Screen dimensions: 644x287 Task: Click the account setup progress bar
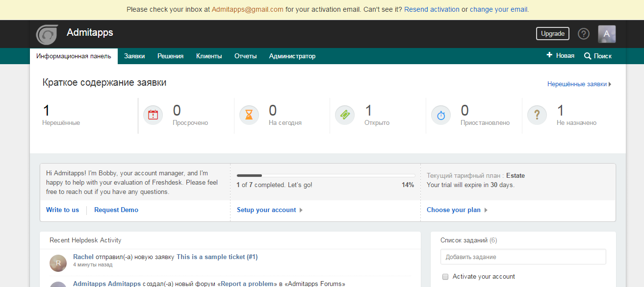tap(326, 175)
